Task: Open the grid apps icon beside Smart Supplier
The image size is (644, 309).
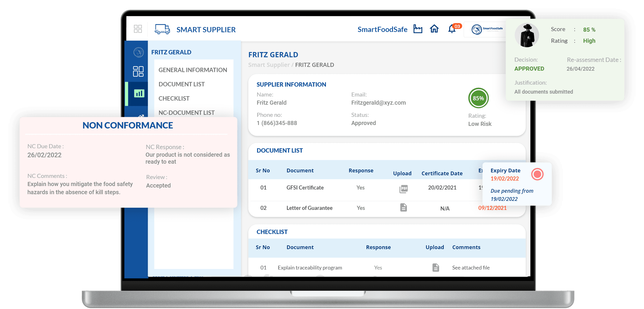Action: [138, 29]
